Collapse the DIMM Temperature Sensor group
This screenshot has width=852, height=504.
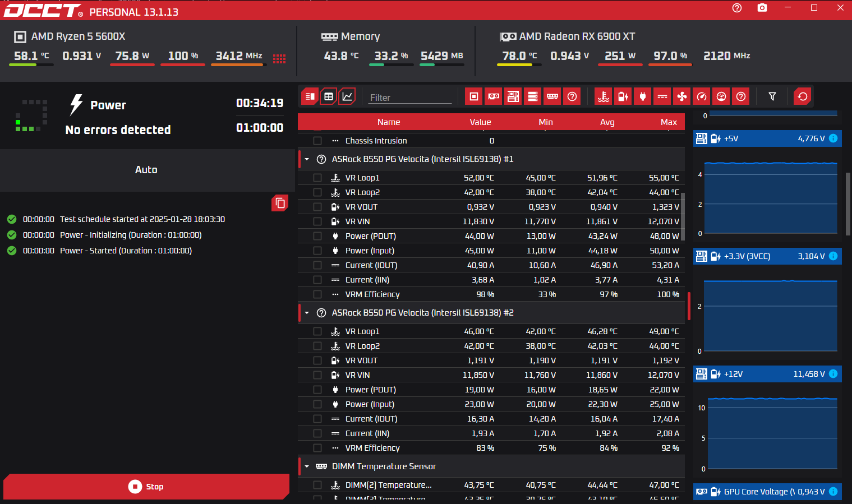point(307,466)
